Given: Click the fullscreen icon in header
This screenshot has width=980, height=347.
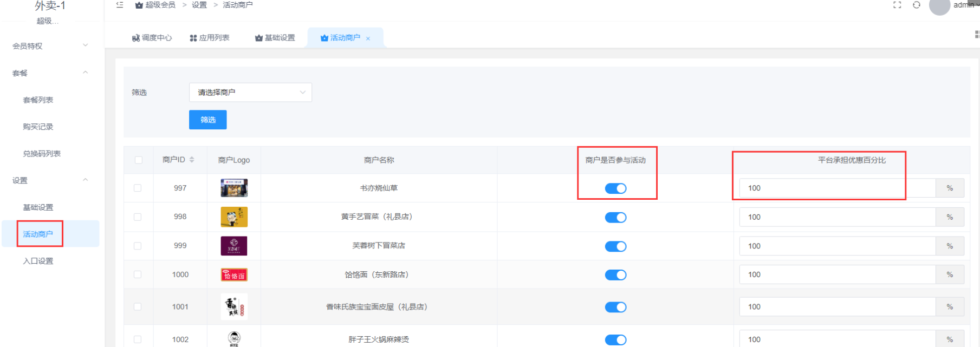Looking at the screenshot, I should tap(897, 5).
